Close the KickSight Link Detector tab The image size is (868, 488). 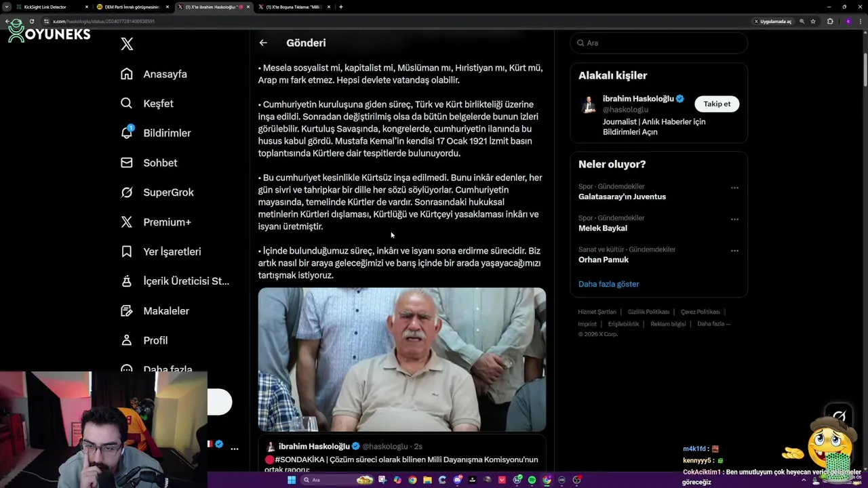pyautogui.click(x=86, y=7)
